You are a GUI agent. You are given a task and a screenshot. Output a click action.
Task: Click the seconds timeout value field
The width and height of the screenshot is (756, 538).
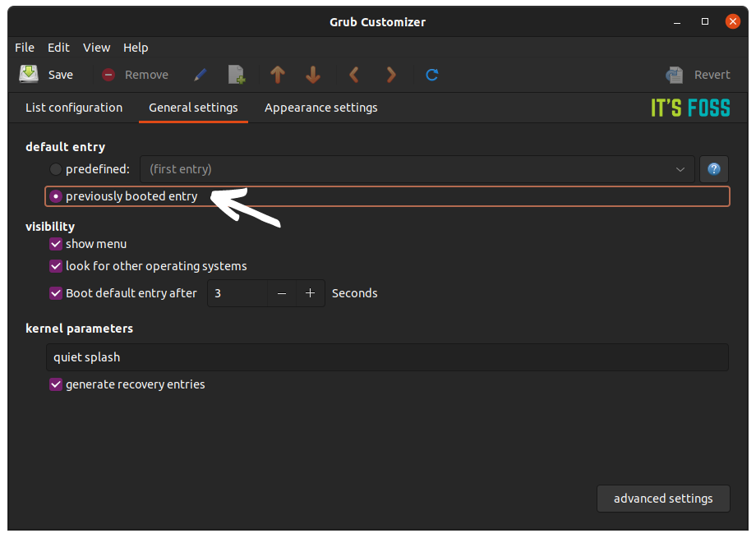click(237, 293)
